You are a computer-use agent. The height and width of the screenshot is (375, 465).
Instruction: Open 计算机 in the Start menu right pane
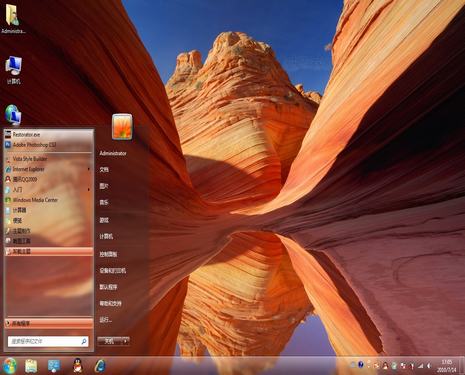pos(106,236)
